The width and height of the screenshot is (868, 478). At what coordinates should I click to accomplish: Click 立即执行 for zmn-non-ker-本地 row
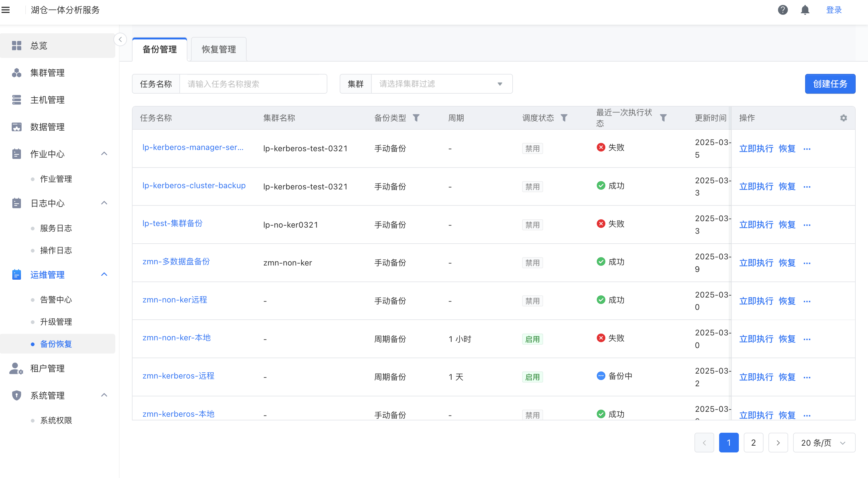click(x=756, y=339)
